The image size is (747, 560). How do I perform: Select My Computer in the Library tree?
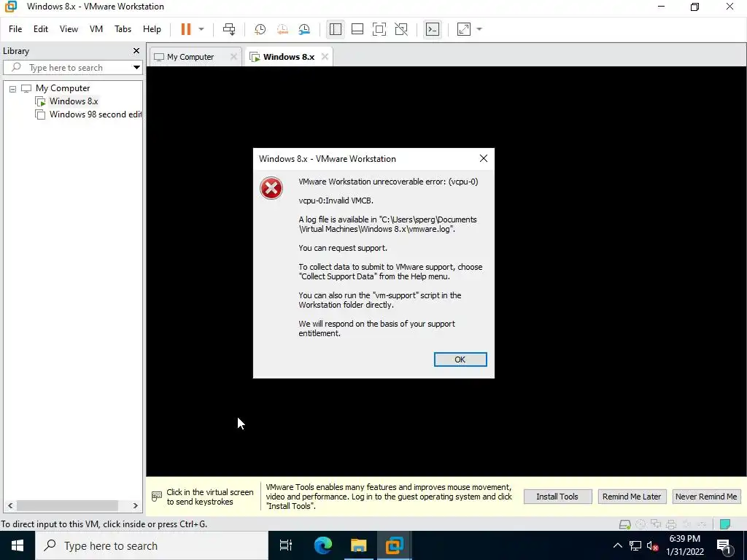63,88
